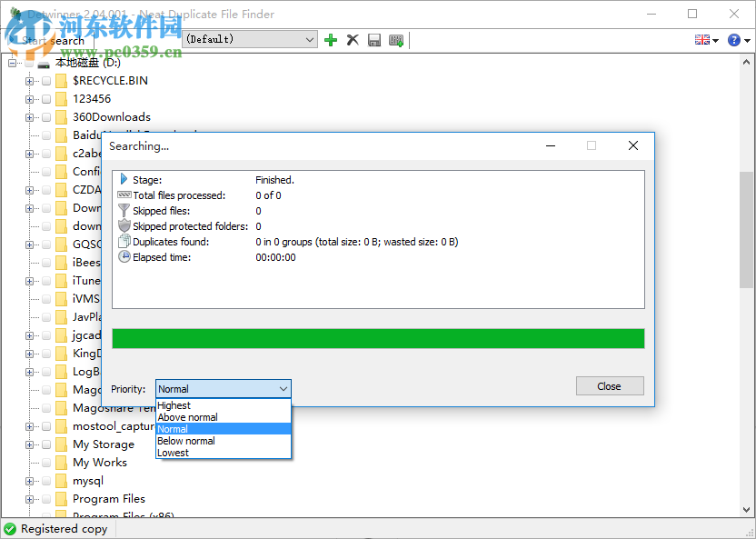Click the green plus add profile icon
Viewport: 756px width, 539px height.
(x=331, y=40)
